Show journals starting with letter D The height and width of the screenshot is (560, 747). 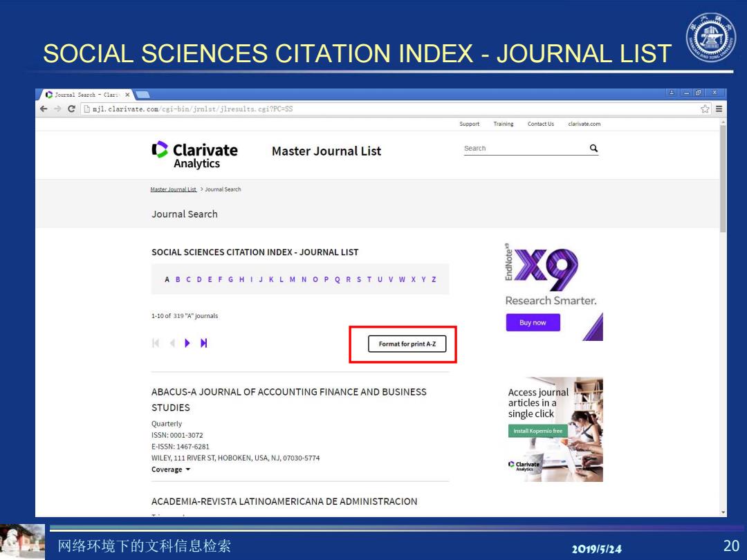coord(199,279)
